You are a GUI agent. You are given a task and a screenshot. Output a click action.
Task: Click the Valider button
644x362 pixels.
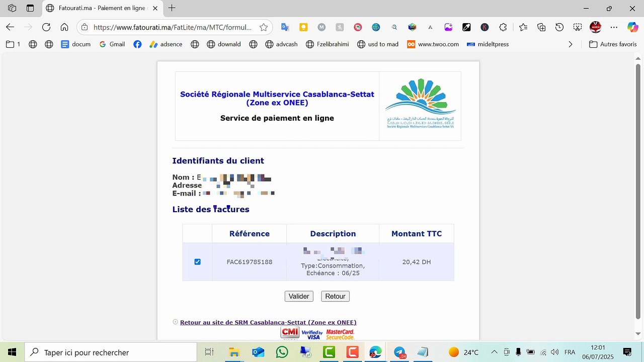point(299,296)
